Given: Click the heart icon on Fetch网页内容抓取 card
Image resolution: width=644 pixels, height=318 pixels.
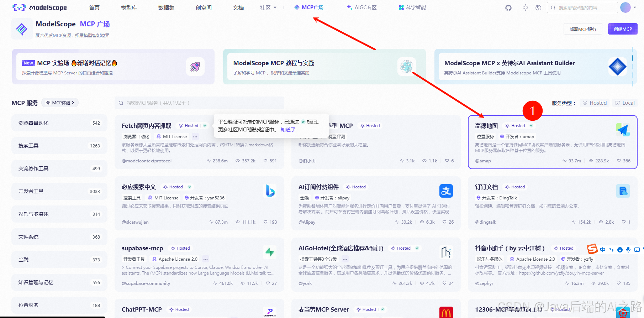Looking at the screenshot, I should [x=265, y=161].
